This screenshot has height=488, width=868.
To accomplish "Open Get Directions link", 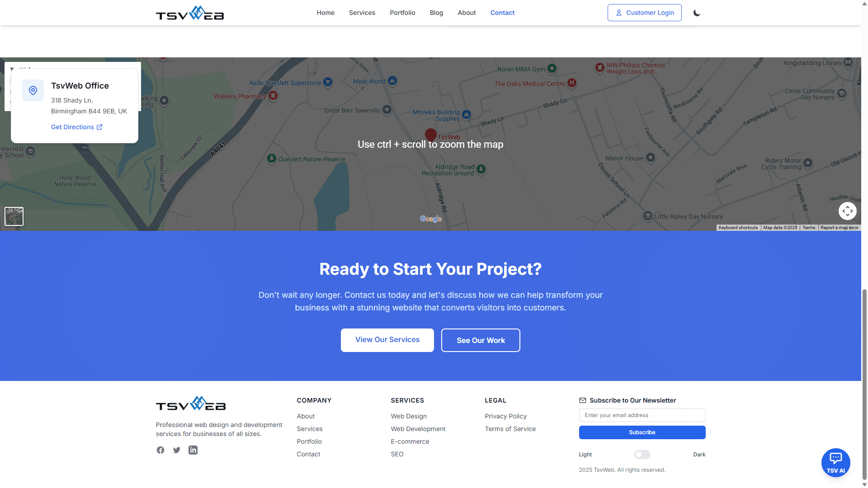I will coord(76,127).
